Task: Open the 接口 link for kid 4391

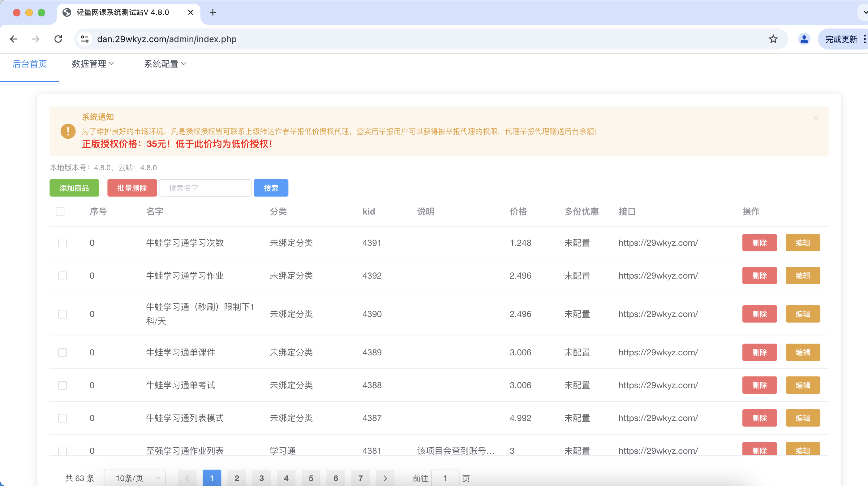Action: [658, 243]
